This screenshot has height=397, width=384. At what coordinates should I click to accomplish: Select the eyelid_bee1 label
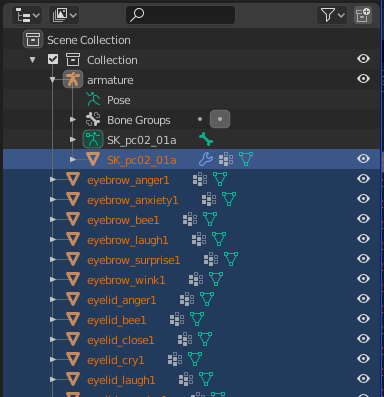click(117, 320)
